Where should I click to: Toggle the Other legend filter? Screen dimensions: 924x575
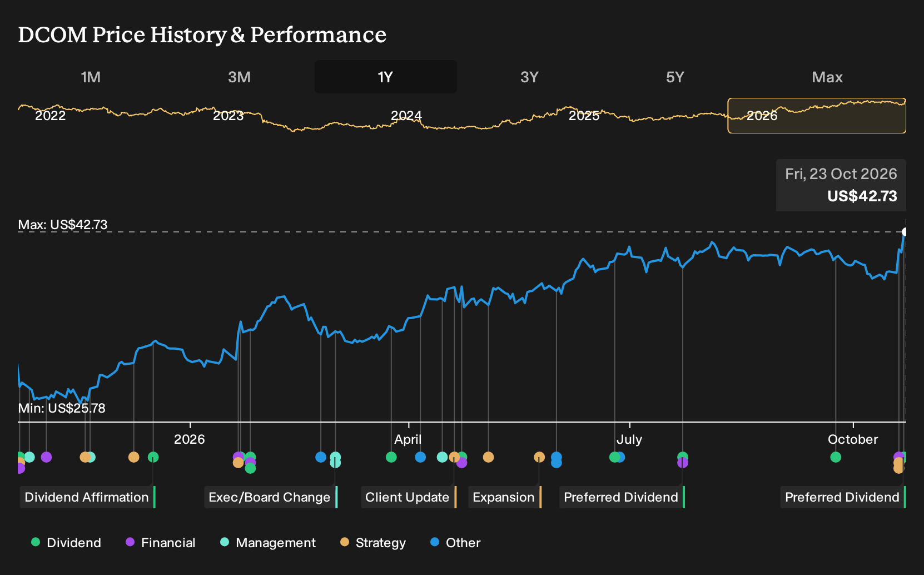pyautogui.click(x=455, y=543)
